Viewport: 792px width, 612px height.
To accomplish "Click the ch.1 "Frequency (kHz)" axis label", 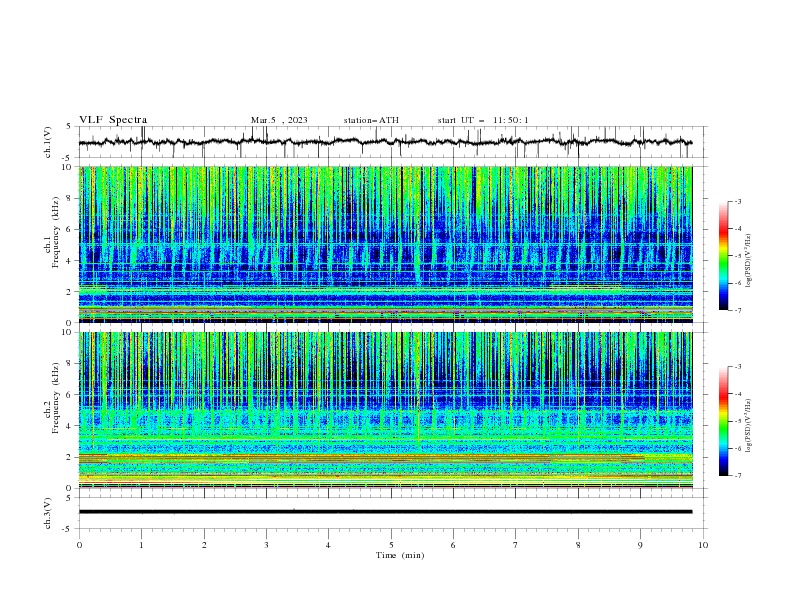I will click(x=56, y=233).
